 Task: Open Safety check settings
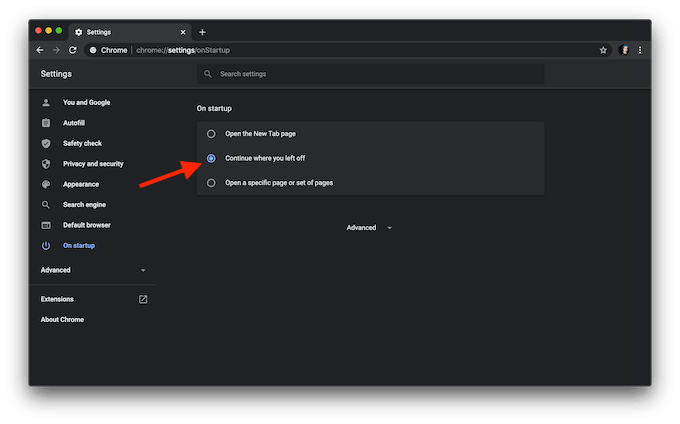tap(82, 143)
